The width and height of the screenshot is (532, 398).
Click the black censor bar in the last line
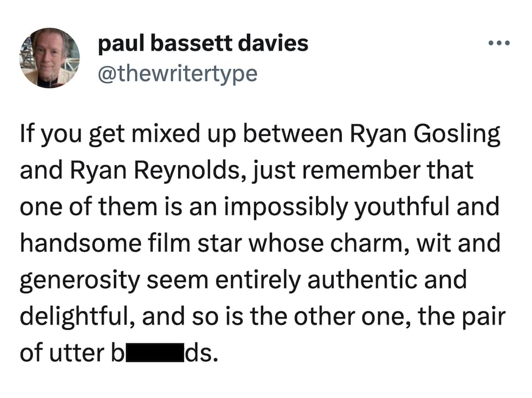point(154,353)
